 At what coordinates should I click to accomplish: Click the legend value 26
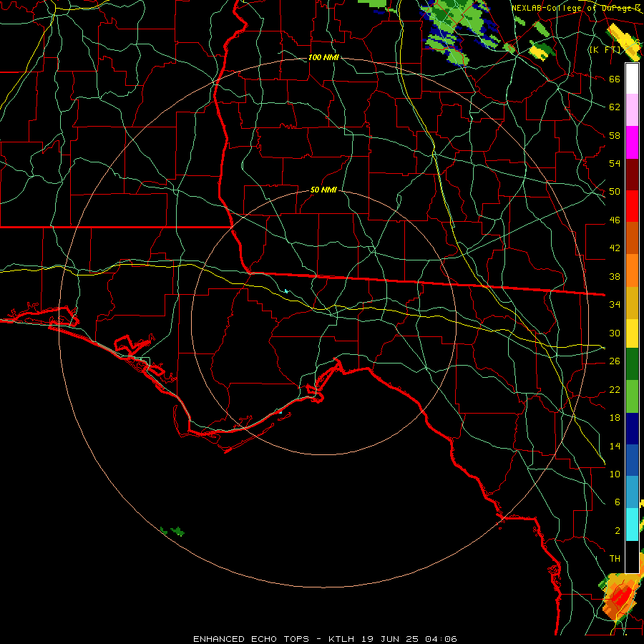[x=615, y=361]
